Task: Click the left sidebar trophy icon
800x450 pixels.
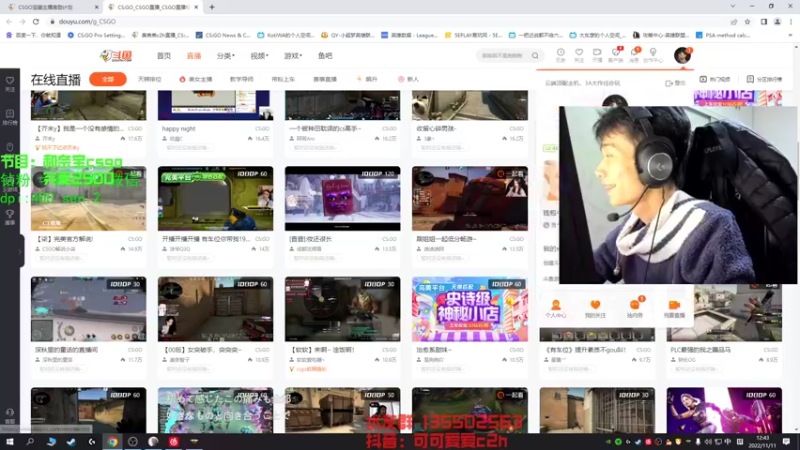Action: point(10,217)
